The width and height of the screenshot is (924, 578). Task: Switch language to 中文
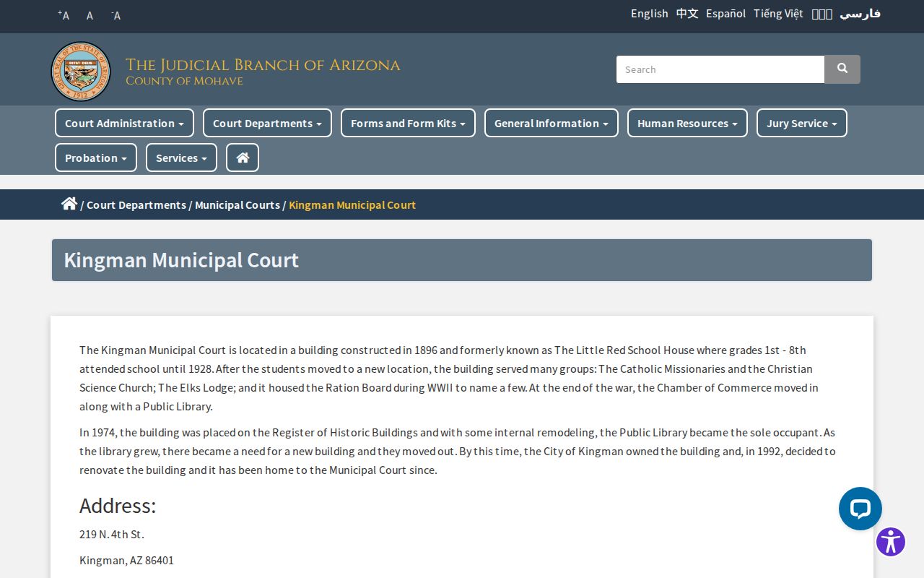pos(687,14)
